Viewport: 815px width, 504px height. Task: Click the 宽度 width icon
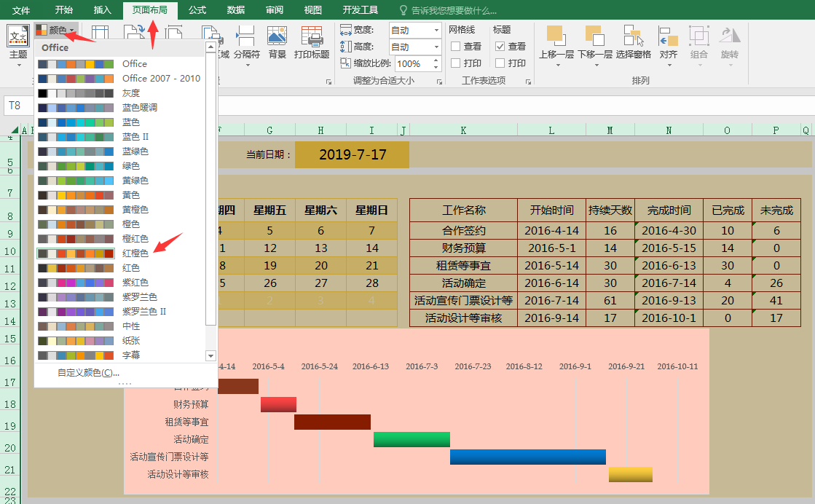click(x=346, y=30)
